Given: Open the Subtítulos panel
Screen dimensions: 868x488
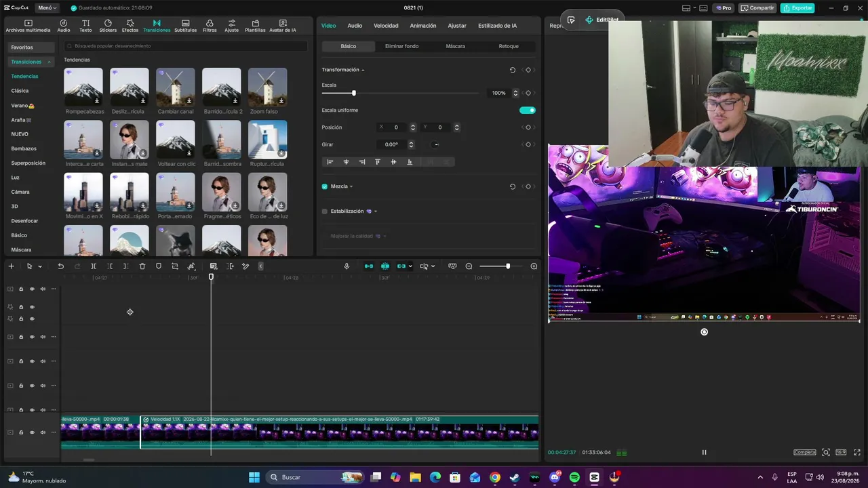Looking at the screenshot, I should 185,26.
